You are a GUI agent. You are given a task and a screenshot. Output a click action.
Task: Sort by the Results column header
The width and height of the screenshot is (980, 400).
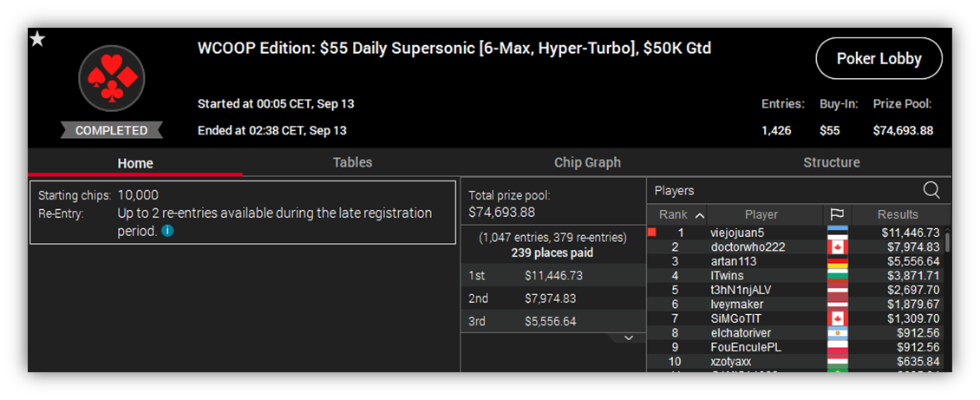pos(898,214)
